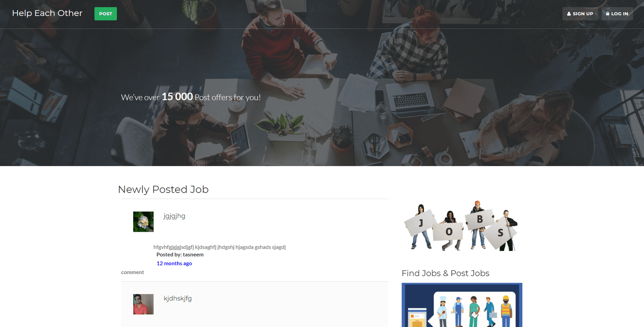Go to Help Each Other home logo
Image resolution: width=644 pixels, height=327 pixels.
coord(47,13)
